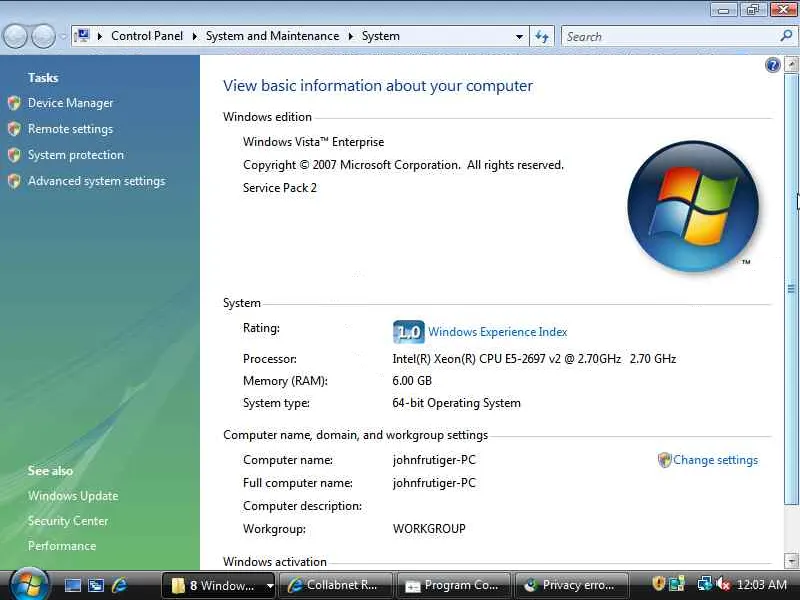The image size is (800, 600).
Task: Click the 64-bit Operating System text
Action: tap(456, 403)
